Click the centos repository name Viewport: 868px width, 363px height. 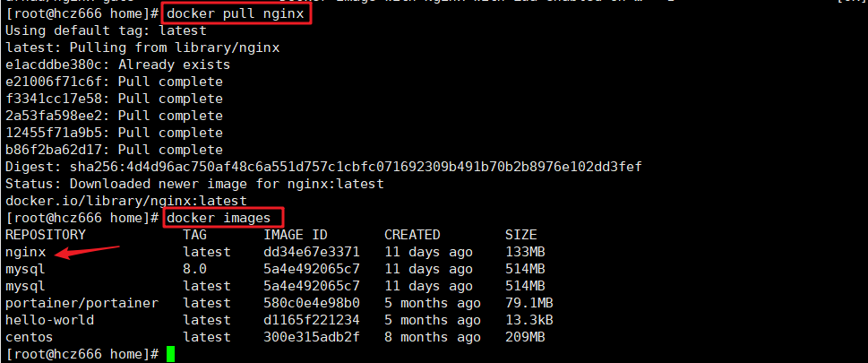30,337
